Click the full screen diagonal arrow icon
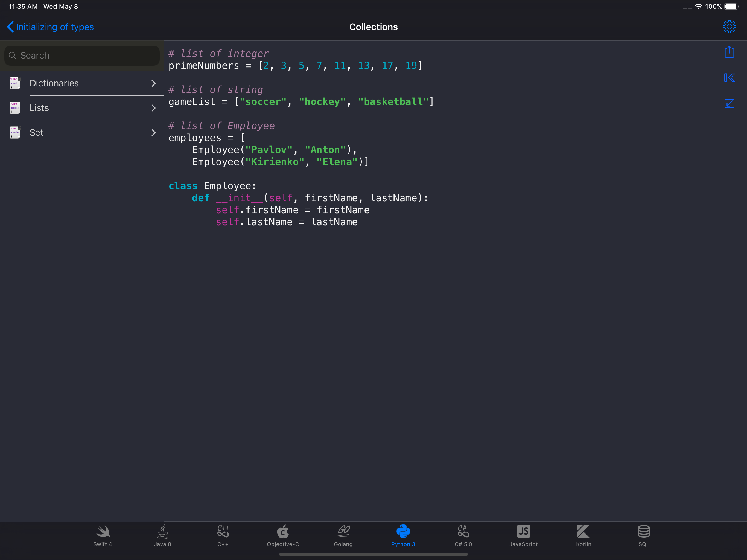The width and height of the screenshot is (747, 560). 729,103
